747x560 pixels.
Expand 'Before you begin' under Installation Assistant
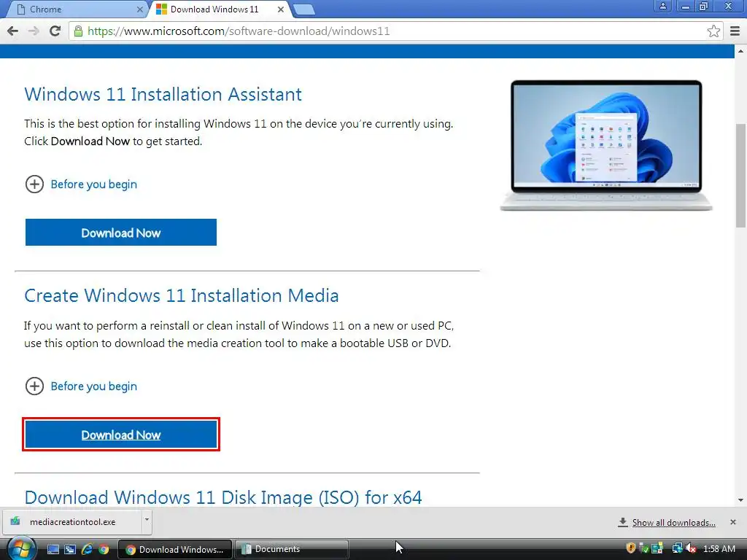[81, 184]
